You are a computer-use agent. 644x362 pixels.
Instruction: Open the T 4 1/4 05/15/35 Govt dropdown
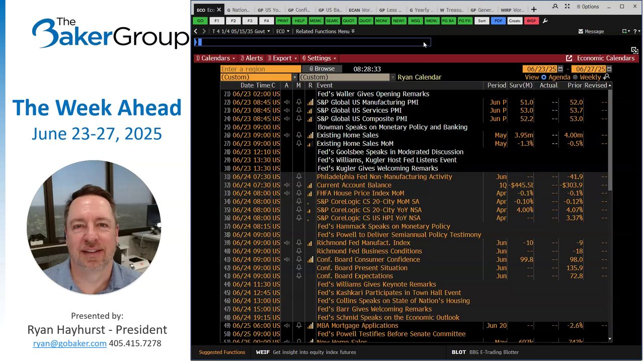click(241, 31)
